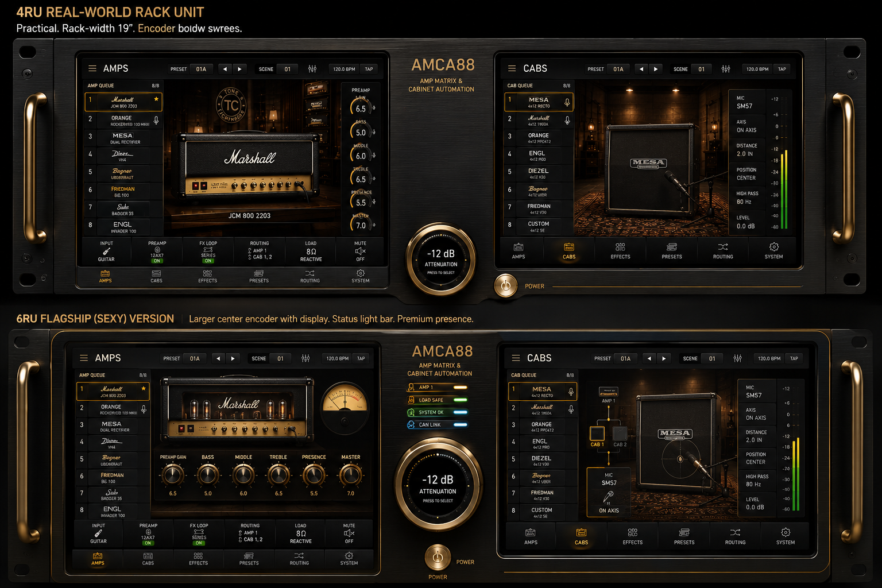Click the 6RU center attenuation encoder display
Viewport: 882px width, 588px height.
click(x=438, y=486)
